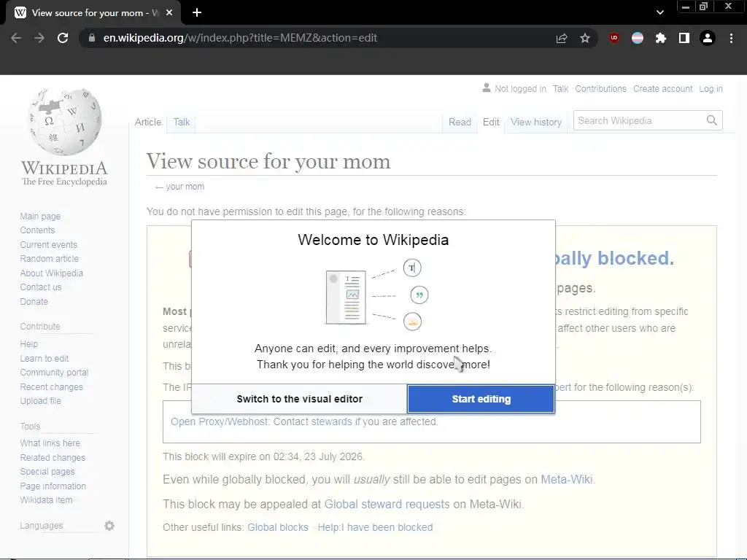Click the Wikipedia search magnifier icon
747x560 pixels.
(x=712, y=120)
